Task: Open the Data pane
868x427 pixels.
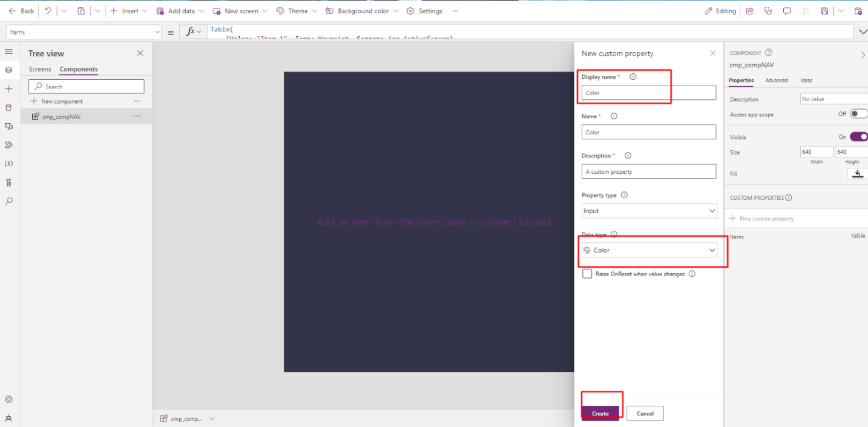Action: (9, 107)
